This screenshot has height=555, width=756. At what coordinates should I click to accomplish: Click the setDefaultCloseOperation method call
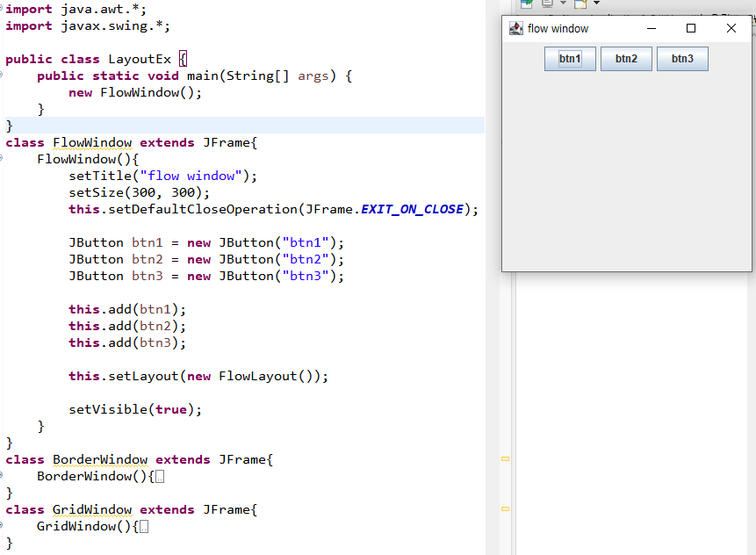tap(203, 209)
